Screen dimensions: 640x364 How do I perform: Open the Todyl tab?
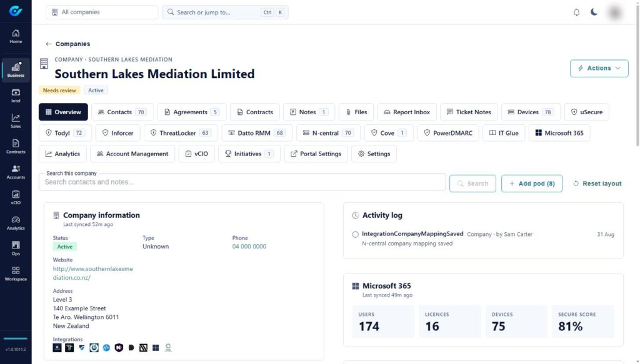(x=65, y=133)
